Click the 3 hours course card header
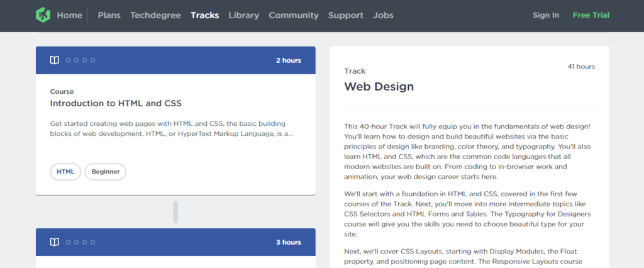 pyautogui.click(x=175, y=242)
